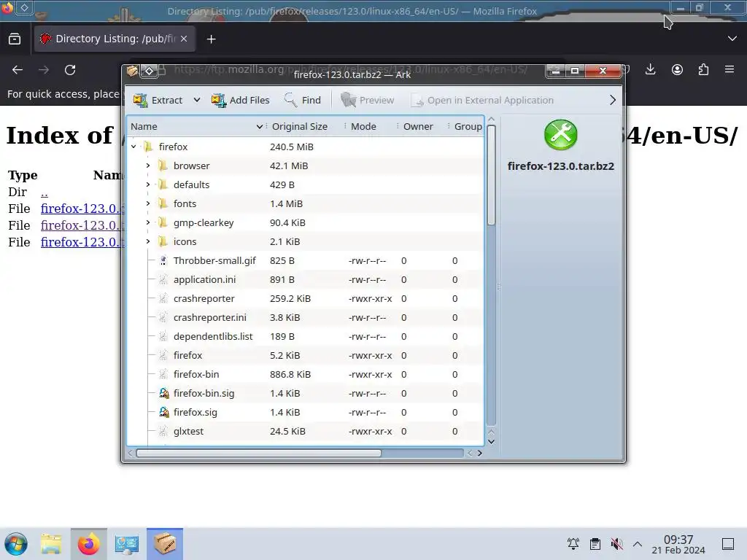Expand the icons folder
The height and width of the screenshot is (560, 747).
point(148,241)
